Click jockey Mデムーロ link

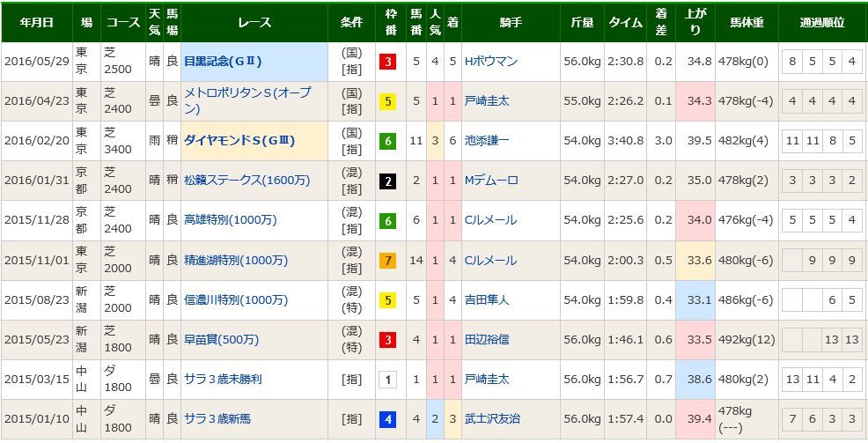[491, 181]
